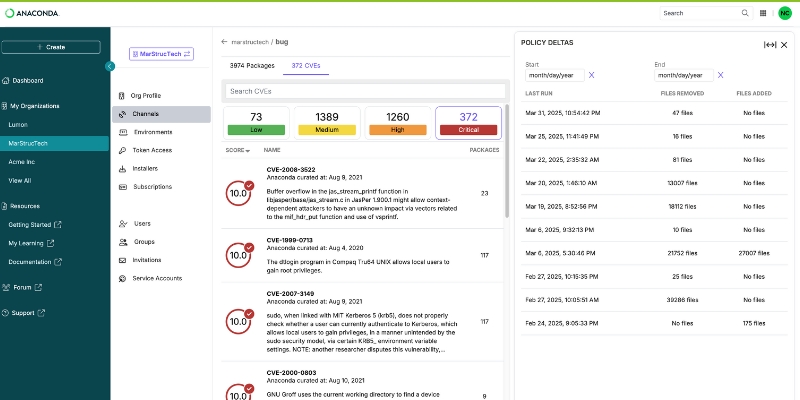Viewport: 800px width, 400px height.
Task: Click the Invitations envelope icon
Action: click(122, 260)
